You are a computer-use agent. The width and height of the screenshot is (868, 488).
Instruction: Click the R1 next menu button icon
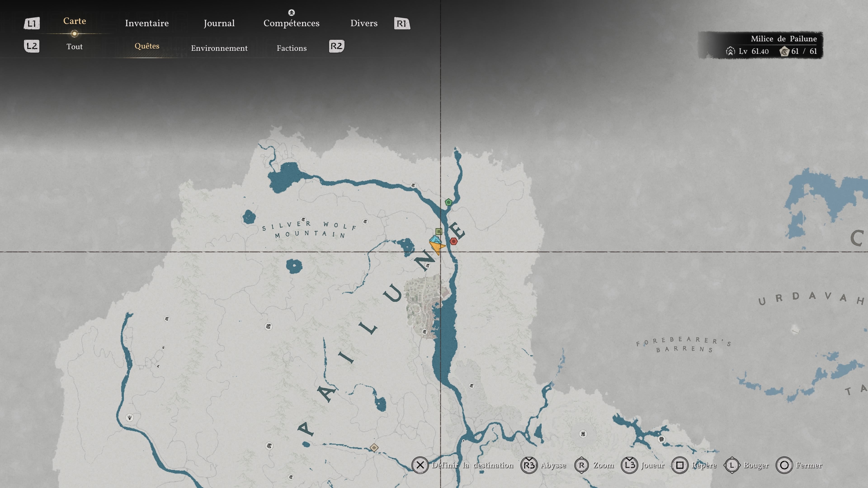pos(402,23)
